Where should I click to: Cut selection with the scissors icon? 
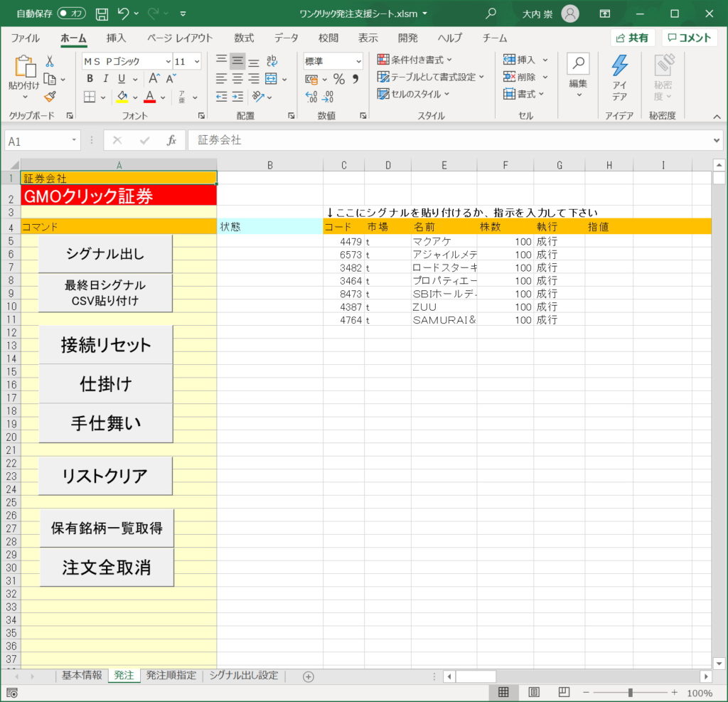[x=50, y=61]
